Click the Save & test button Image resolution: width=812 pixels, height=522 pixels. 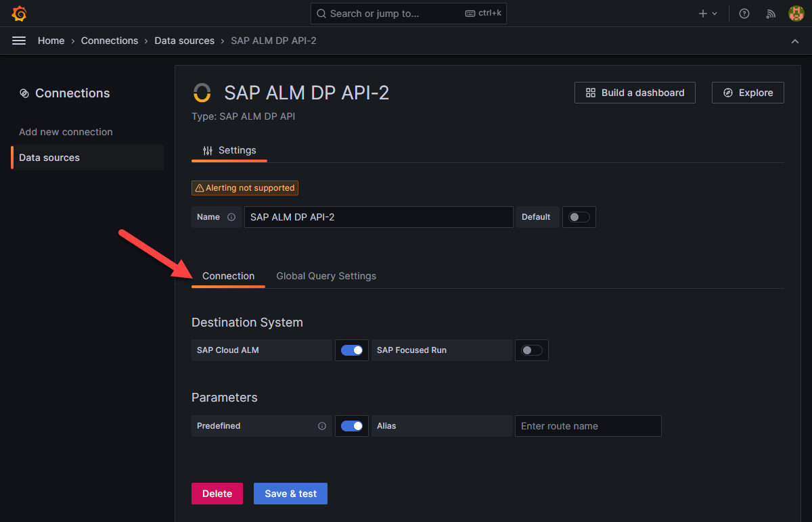pos(290,494)
